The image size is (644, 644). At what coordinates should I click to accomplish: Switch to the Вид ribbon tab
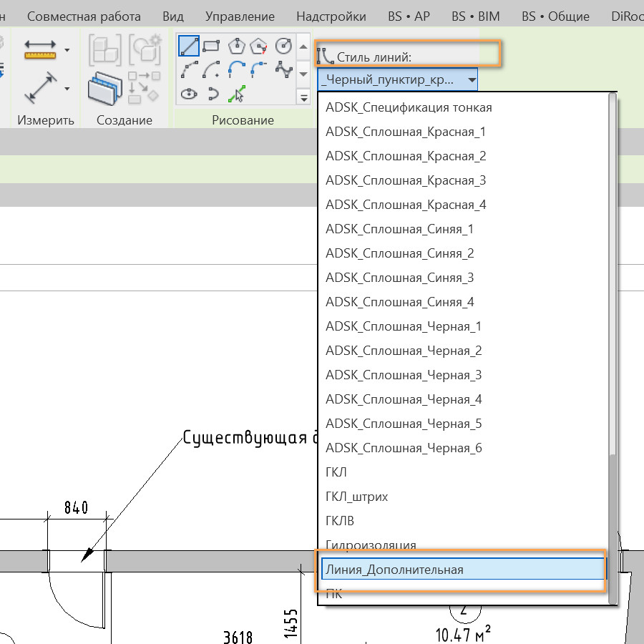tap(173, 16)
